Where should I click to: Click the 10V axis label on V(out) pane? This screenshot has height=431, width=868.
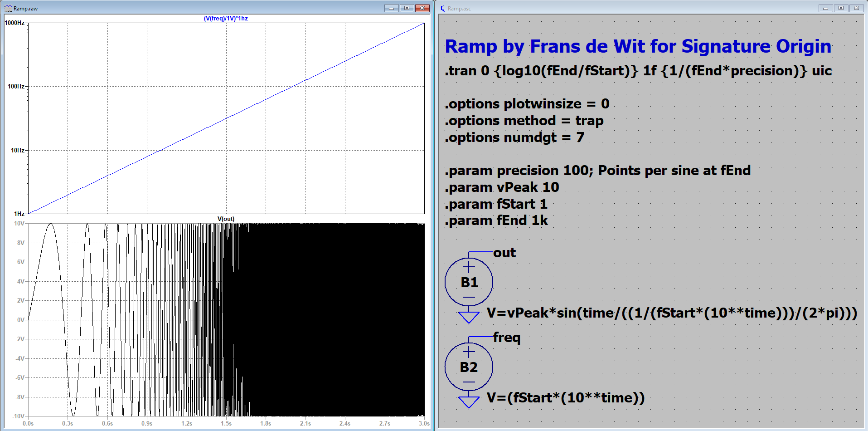pos(19,223)
